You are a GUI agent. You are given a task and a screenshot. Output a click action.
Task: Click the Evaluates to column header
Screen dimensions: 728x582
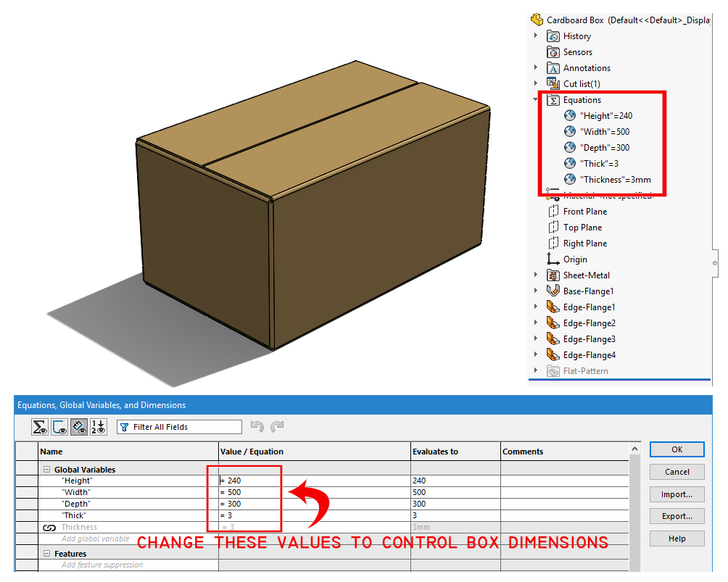[x=455, y=452]
